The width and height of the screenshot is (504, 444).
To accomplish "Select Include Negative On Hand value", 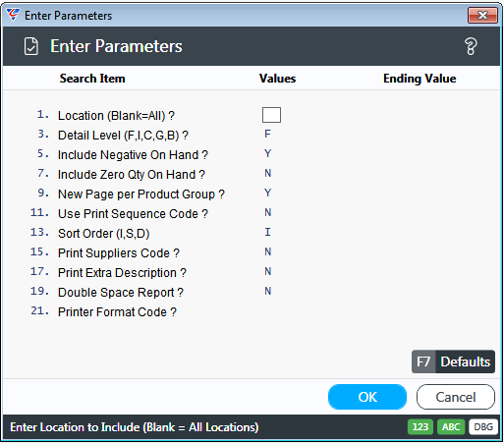I will click(x=267, y=153).
